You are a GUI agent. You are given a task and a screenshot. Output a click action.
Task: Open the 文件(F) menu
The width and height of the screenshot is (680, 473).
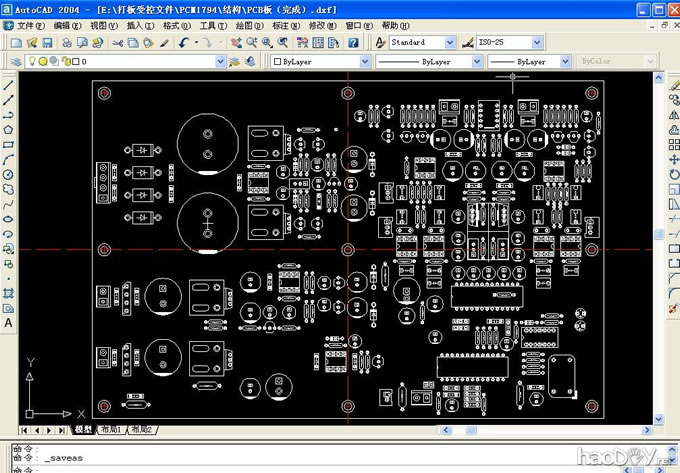(32, 25)
